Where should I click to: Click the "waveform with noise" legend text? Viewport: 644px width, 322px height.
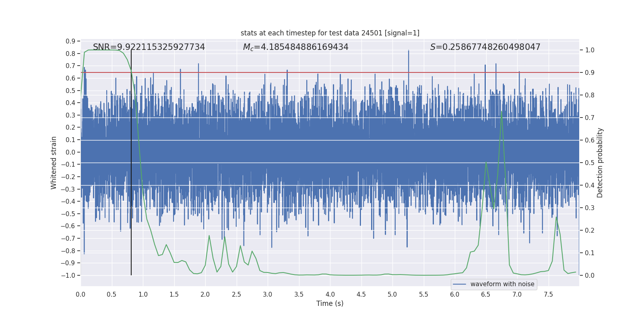[x=502, y=284]
